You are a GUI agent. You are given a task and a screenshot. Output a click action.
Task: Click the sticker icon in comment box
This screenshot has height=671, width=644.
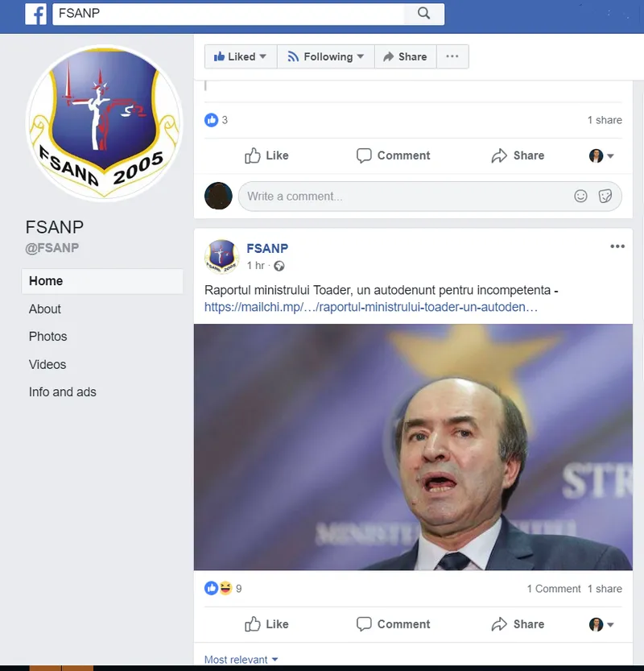(x=605, y=197)
